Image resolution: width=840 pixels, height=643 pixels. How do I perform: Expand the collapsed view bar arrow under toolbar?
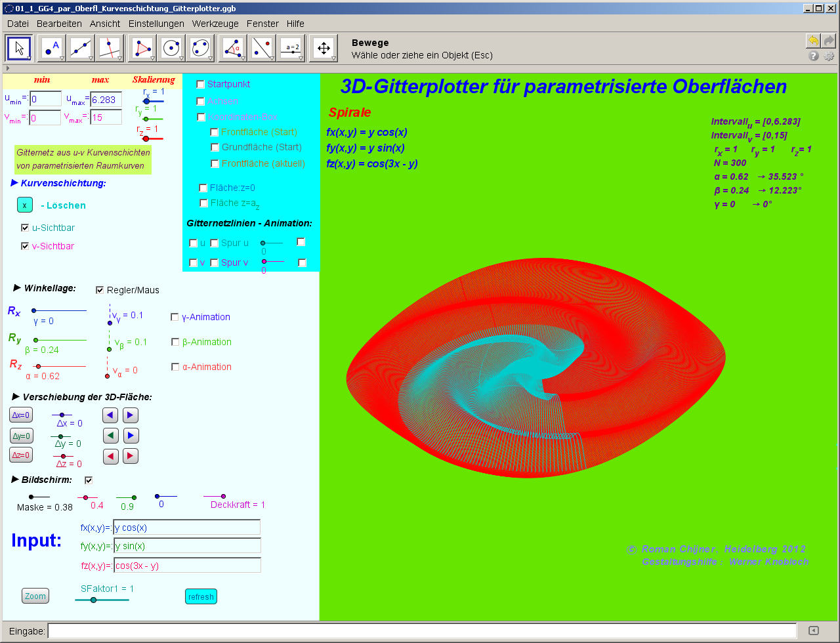7,68
